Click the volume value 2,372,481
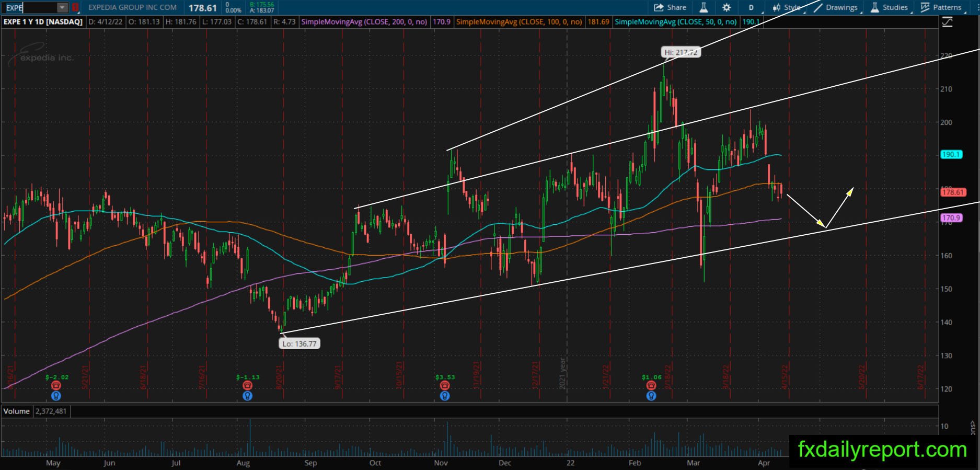Screen dimensions: 980x470 coord(51,411)
